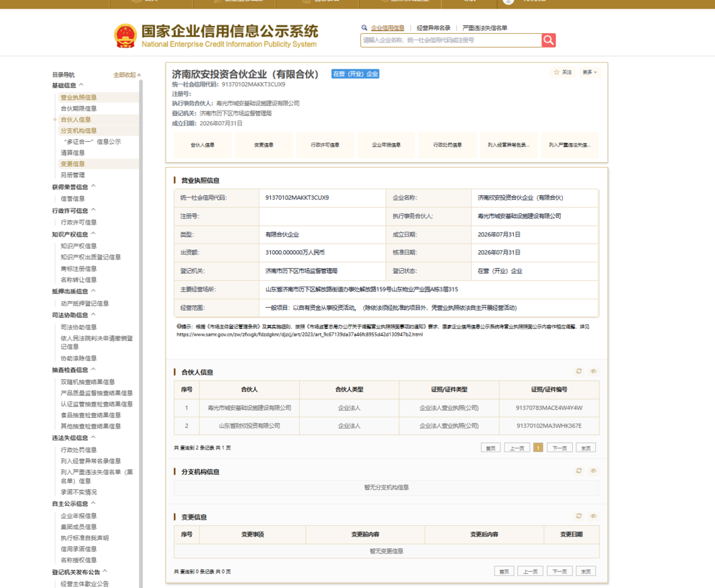Open the 行政处罚信息 quick tab
The height and width of the screenshot is (588, 715).
448,145
